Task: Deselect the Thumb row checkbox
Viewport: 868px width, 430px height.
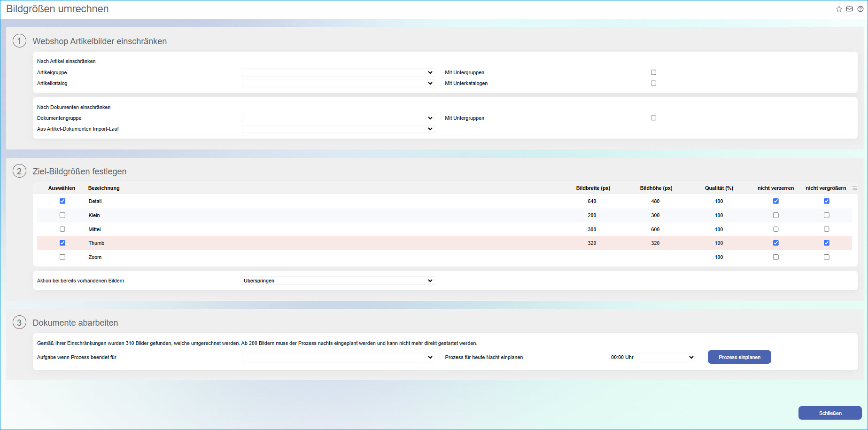Action: coord(62,243)
